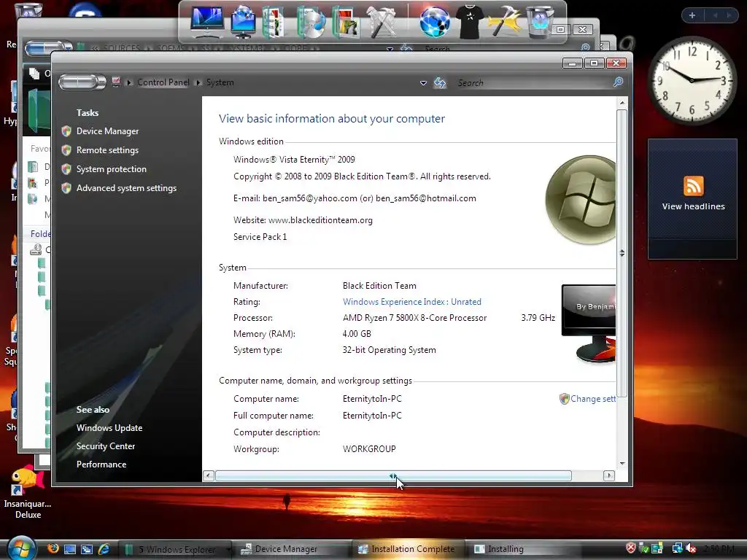Launch Firefox from the quick launch bar
The height and width of the screenshot is (560, 747).
point(53,548)
